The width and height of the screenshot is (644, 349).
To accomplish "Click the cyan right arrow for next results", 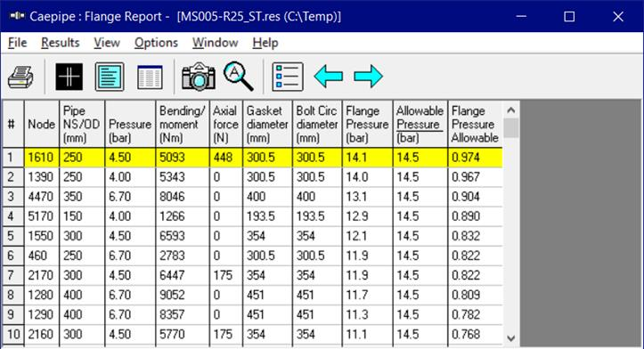I will point(369,77).
